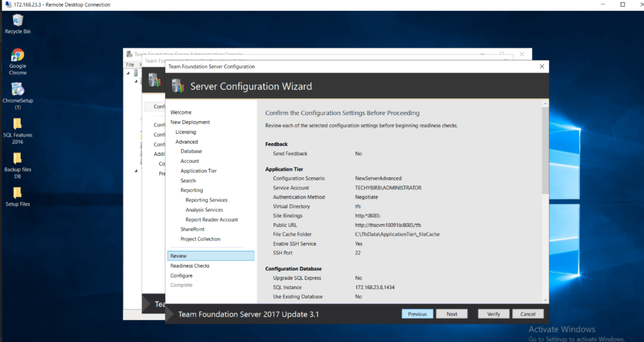
Task: Open the Recycle Bin desktop icon
Action: pos(18,24)
